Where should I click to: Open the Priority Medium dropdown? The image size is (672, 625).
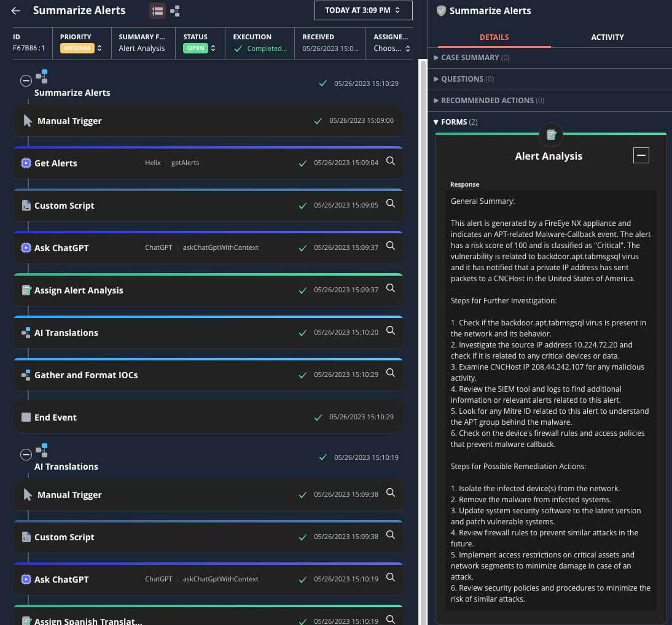[x=81, y=48]
